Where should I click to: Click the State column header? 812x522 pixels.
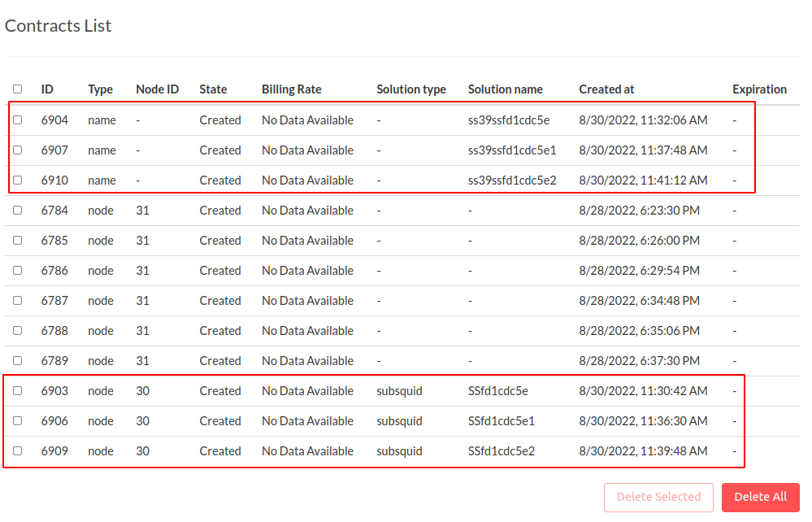coord(212,89)
